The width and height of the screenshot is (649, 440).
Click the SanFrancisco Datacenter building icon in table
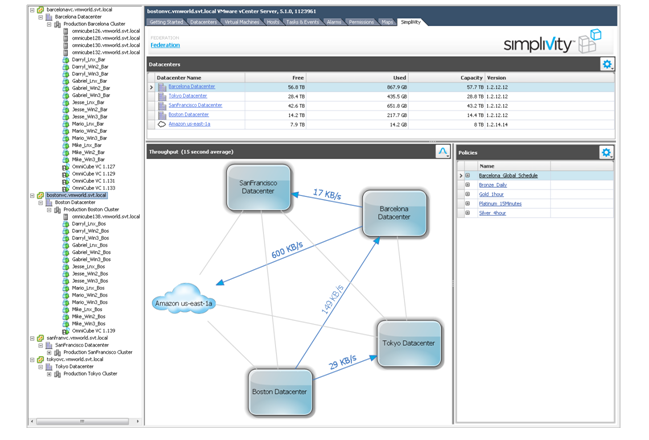coord(162,106)
